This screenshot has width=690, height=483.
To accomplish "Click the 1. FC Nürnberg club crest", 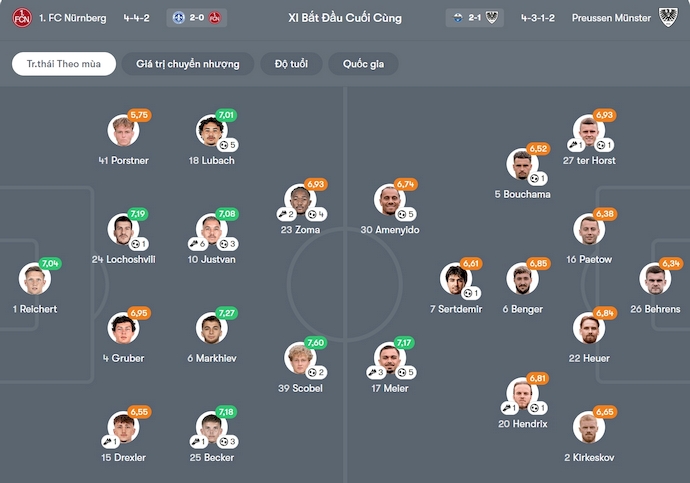I will pyautogui.click(x=20, y=18).
